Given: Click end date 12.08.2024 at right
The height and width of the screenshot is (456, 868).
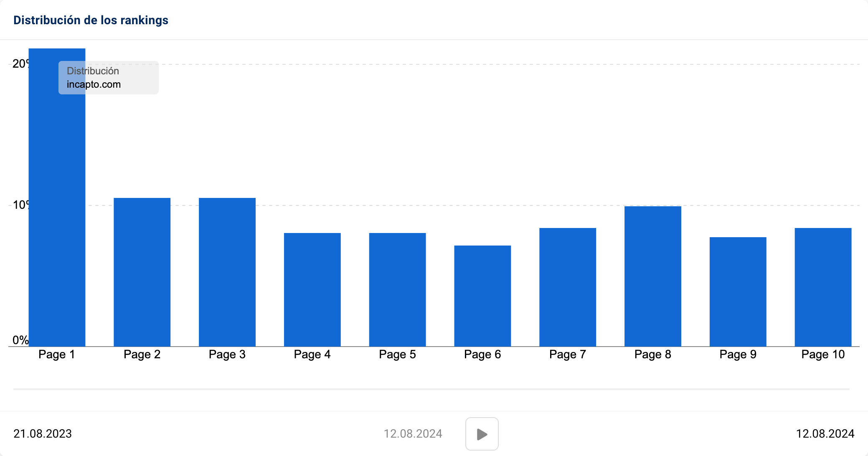Looking at the screenshot, I should pyautogui.click(x=825, y=434).
